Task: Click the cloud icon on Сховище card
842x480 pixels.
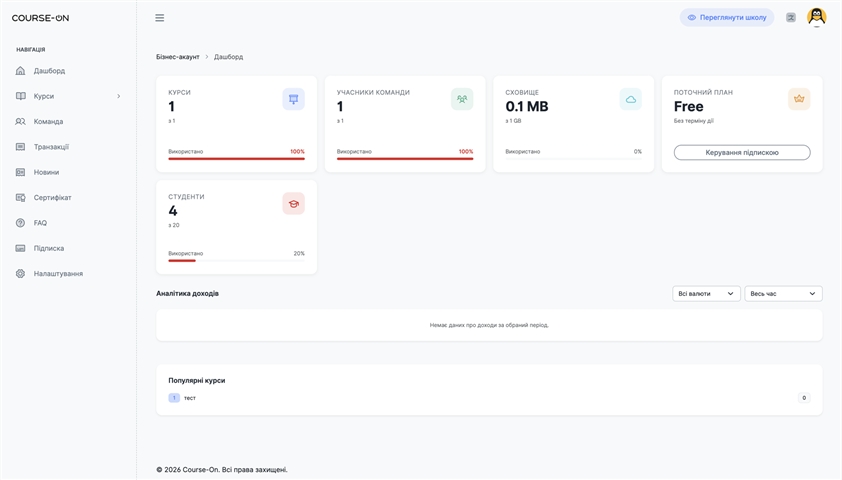Action: [x=630, y=99]
